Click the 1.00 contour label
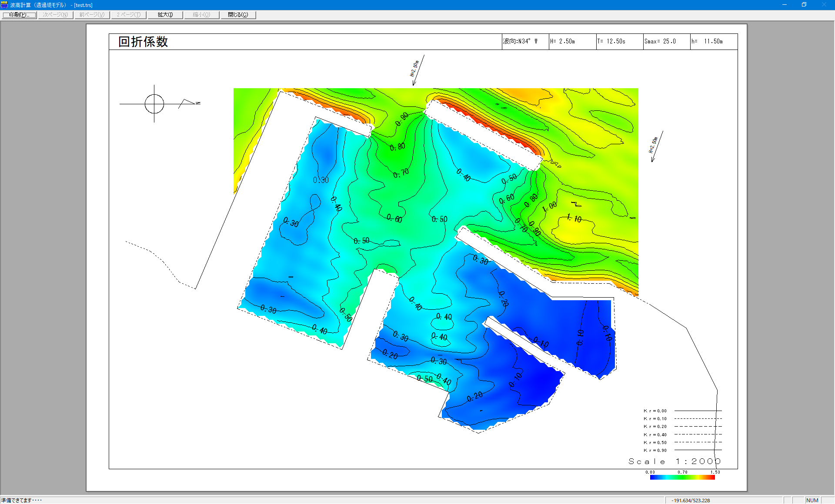 point(550,206)
